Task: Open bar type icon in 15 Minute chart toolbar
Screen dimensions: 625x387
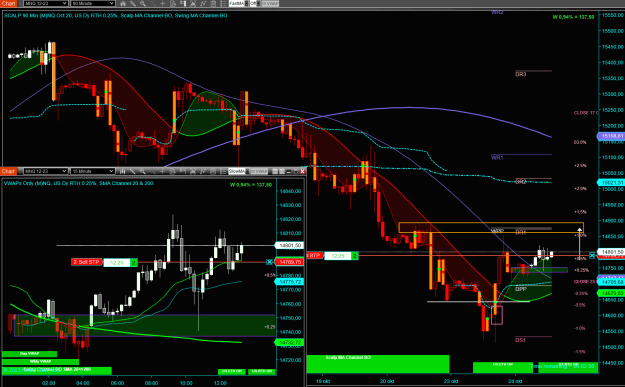Action: tap(122, 171)
